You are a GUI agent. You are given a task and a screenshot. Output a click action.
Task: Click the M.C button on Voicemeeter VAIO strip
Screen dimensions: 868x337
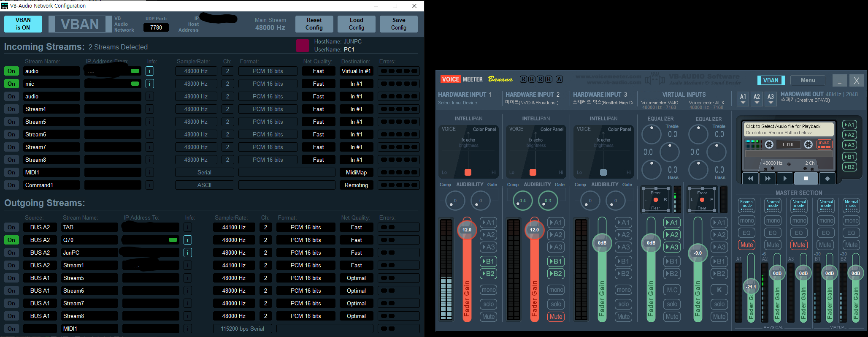pyautogui.click(x=672, y=290)
